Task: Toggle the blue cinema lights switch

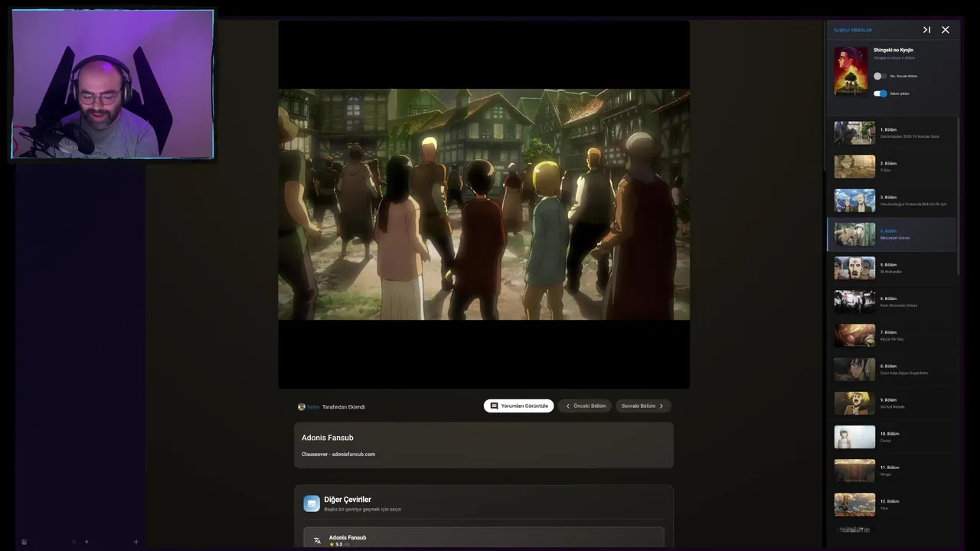Action: [880, 93]
